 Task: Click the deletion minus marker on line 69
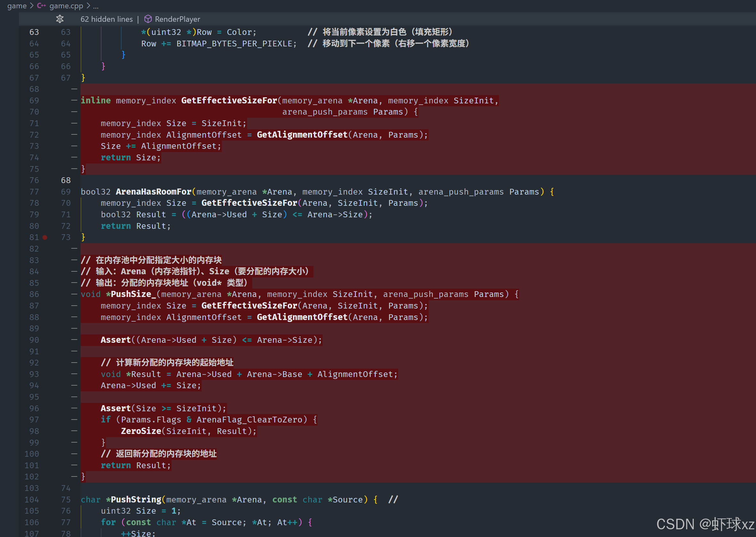[x=74, y=100]
